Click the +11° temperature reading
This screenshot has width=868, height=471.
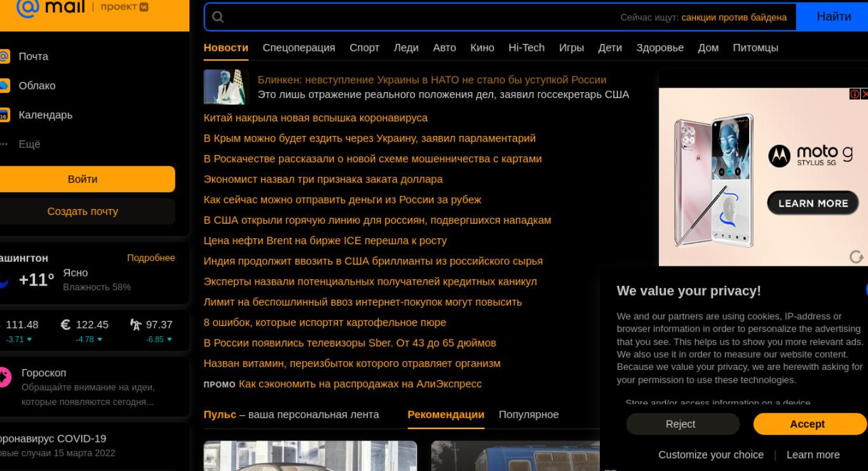[x=36, y=280]
